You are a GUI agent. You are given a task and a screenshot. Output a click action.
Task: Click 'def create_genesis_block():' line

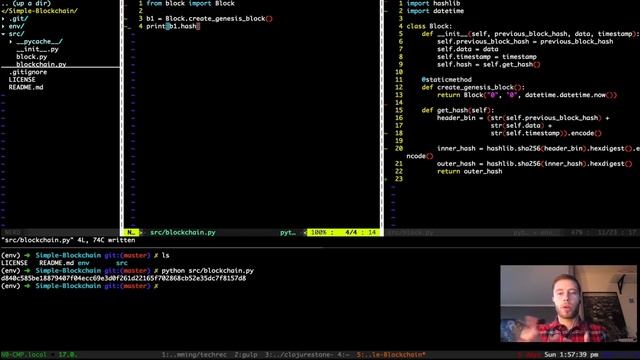[473, 87]
